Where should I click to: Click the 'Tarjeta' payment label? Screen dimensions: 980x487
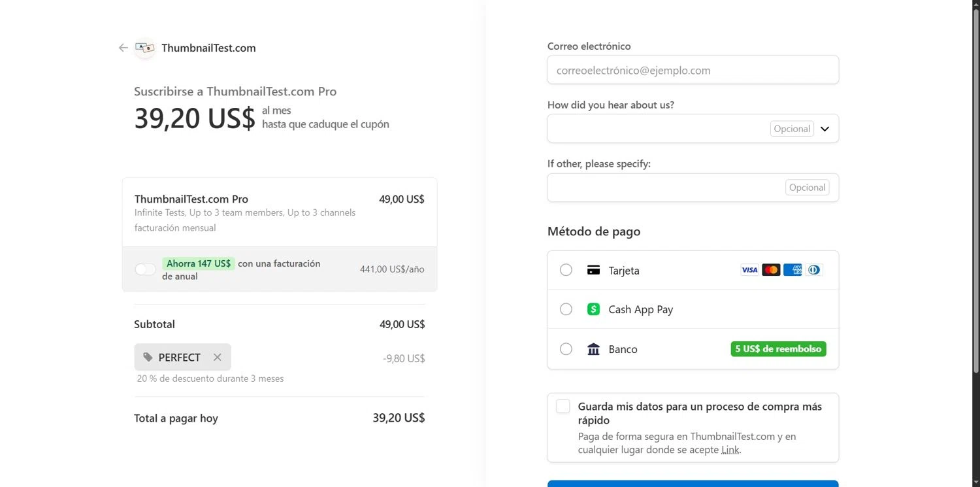[x=624, y=271]
